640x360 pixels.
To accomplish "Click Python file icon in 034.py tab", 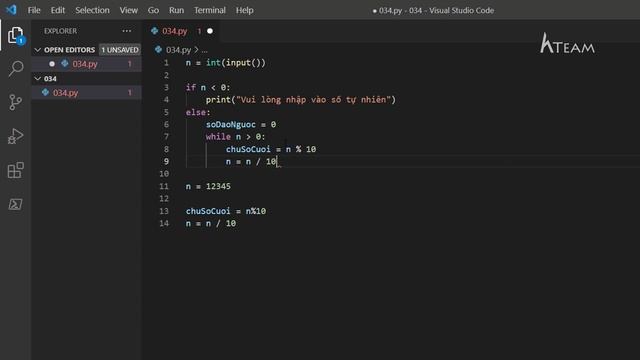I will [x=154, y=31].
